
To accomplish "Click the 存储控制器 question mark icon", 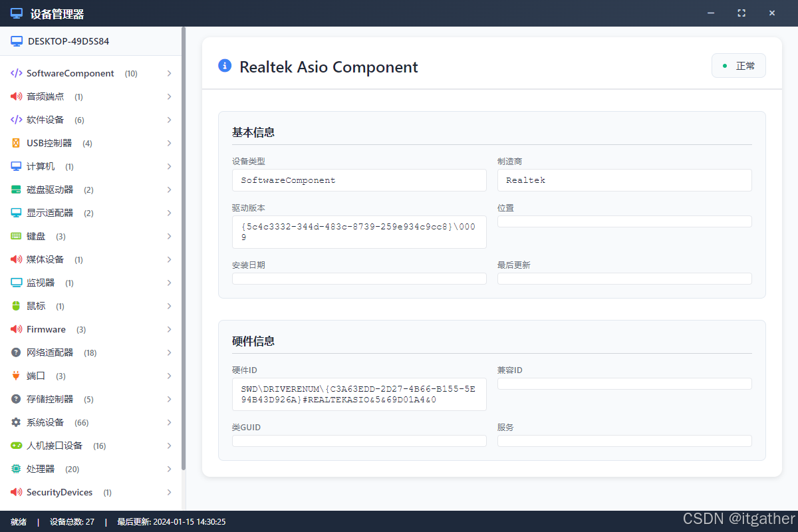I will point(17,399).
